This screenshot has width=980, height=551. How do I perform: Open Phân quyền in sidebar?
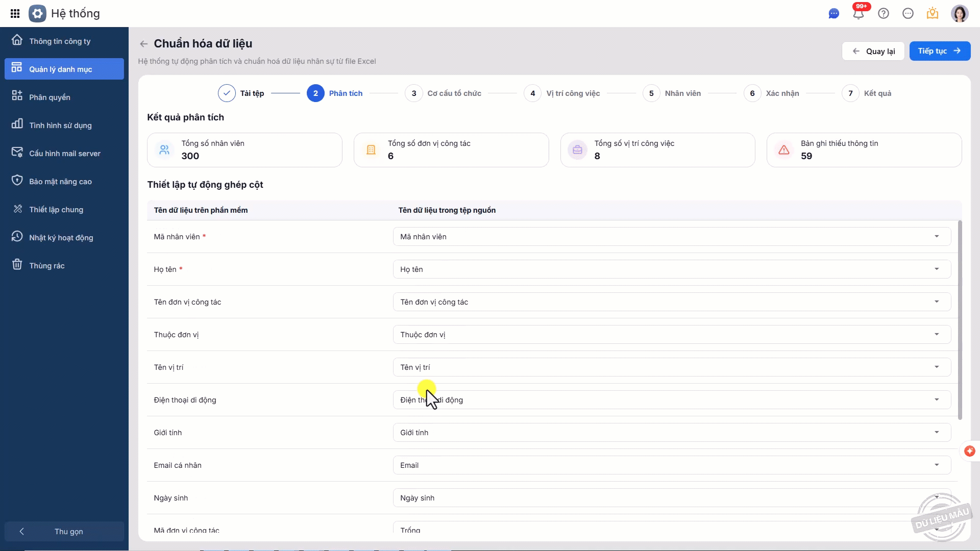[50, 97]
